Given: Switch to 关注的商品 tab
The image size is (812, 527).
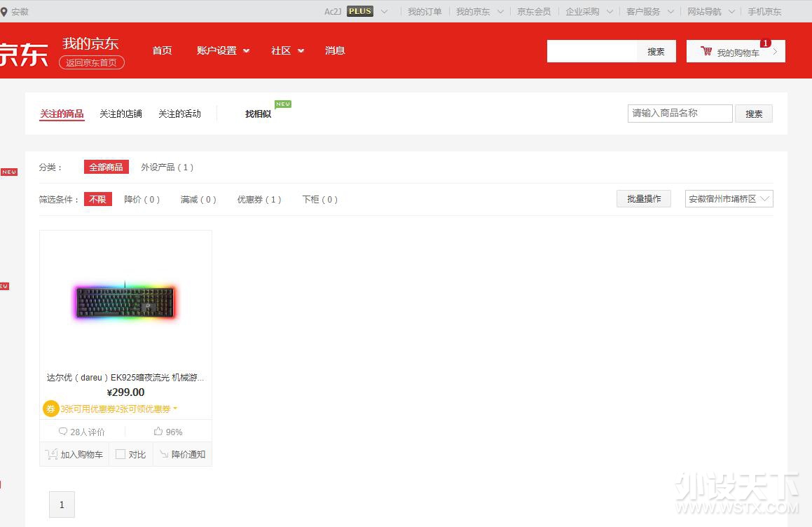Looking at the screenshot, I should coord(62,114).
